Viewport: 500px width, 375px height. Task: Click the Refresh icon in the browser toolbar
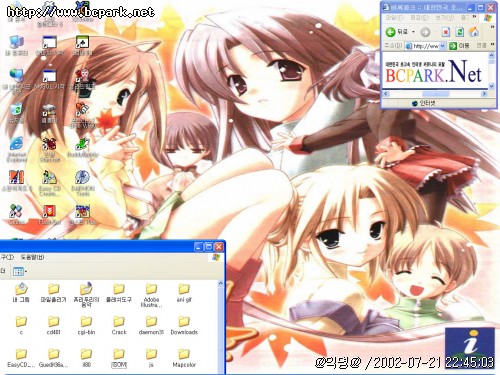[460, 32]
